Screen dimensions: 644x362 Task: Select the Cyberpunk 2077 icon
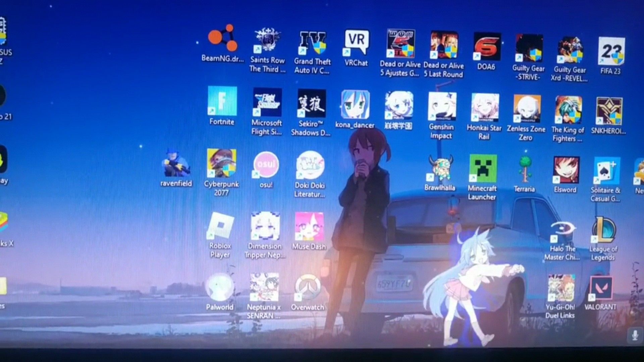221,164
